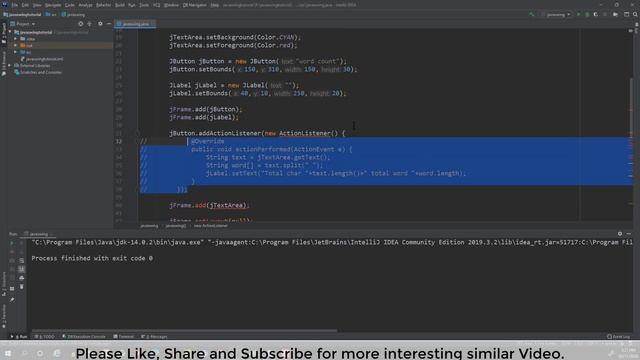Collapse the javaswingtutorial root node
Image resolution: width=640 pixels, height=360 pixels.
pos(11,32)
